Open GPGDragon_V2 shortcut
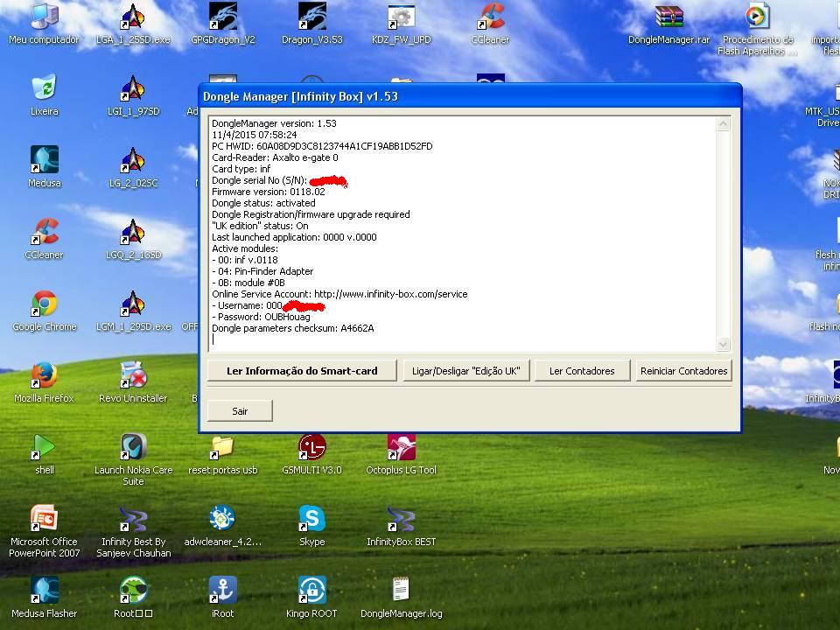This screenshot has width=840, height=630. [x=223, y=24]
